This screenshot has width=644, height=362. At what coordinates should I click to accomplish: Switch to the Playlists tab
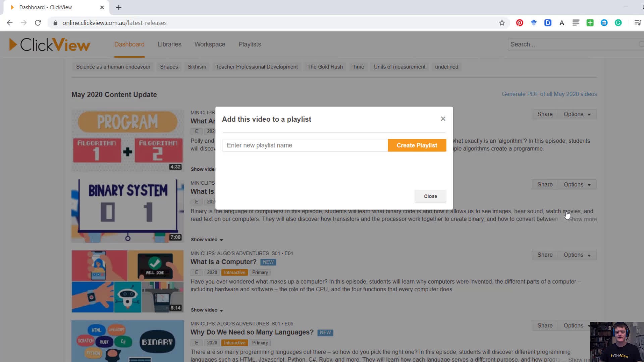(x=250, y=44)
